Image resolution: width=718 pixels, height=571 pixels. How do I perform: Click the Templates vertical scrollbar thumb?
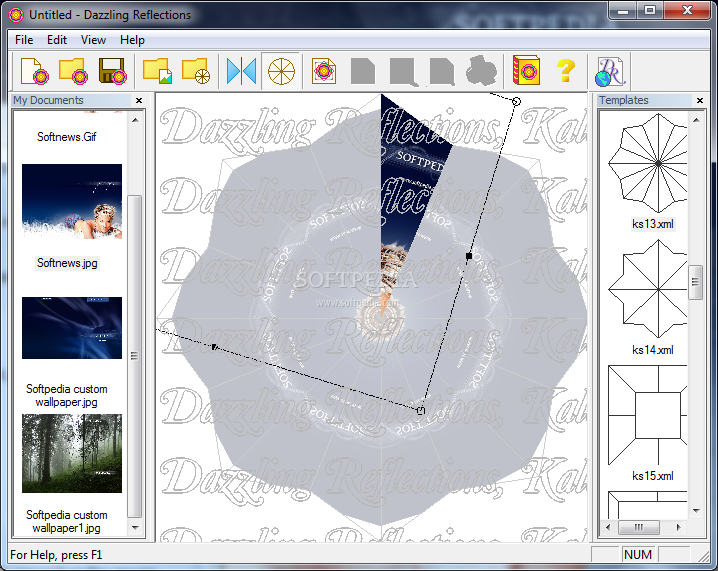point(696,282)
